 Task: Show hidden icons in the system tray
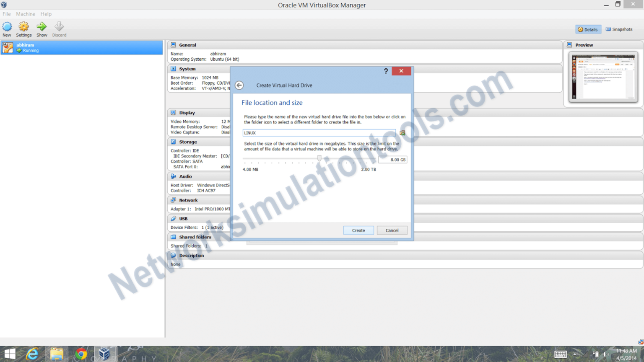[x=574, y=354]
